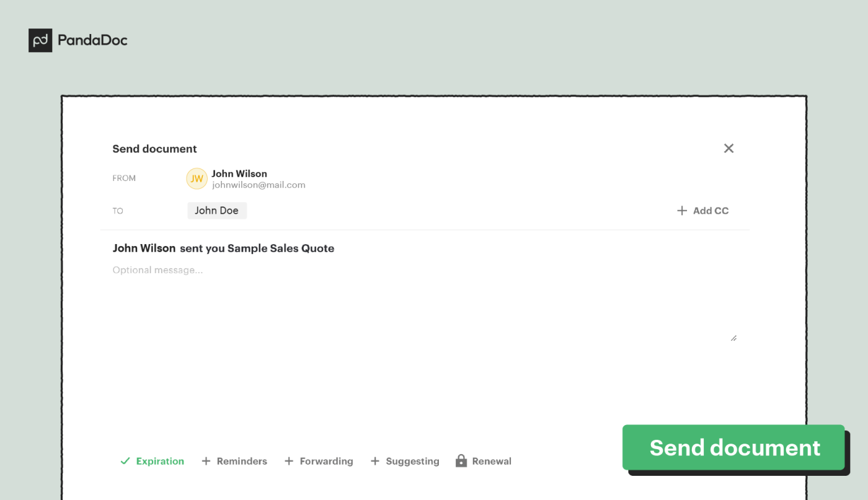Screen dimensions: 868x500
Task: Select the John Doe recipient chip
Action: coord(217,211)
